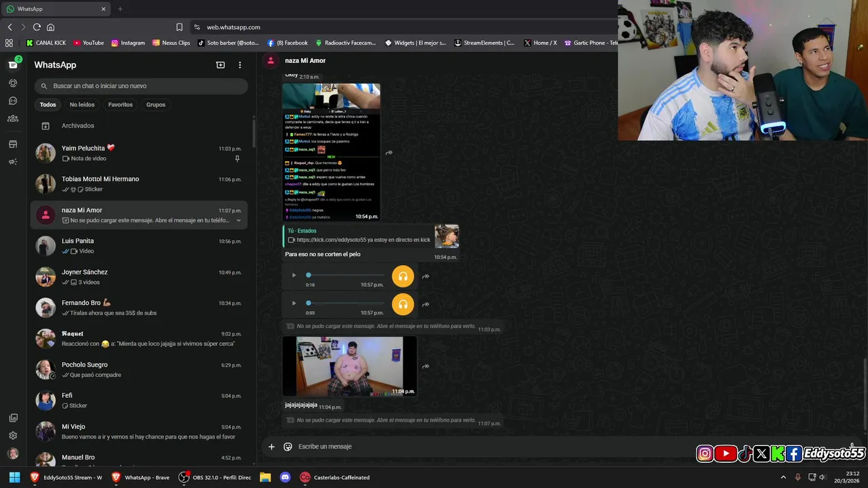Open Discord from taskbar
Image resolution: width=868 pixels, height=488 pixels.
pyautogui.click(x=285, y=477)
